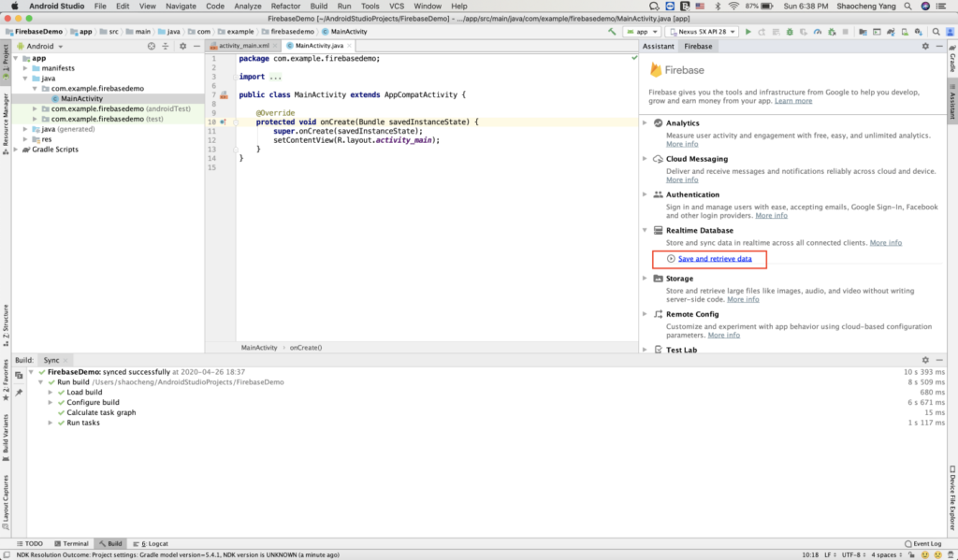Toggle the Terminal tool window
The height and width of the screenshot is (560, 958).
click(71, 543)
